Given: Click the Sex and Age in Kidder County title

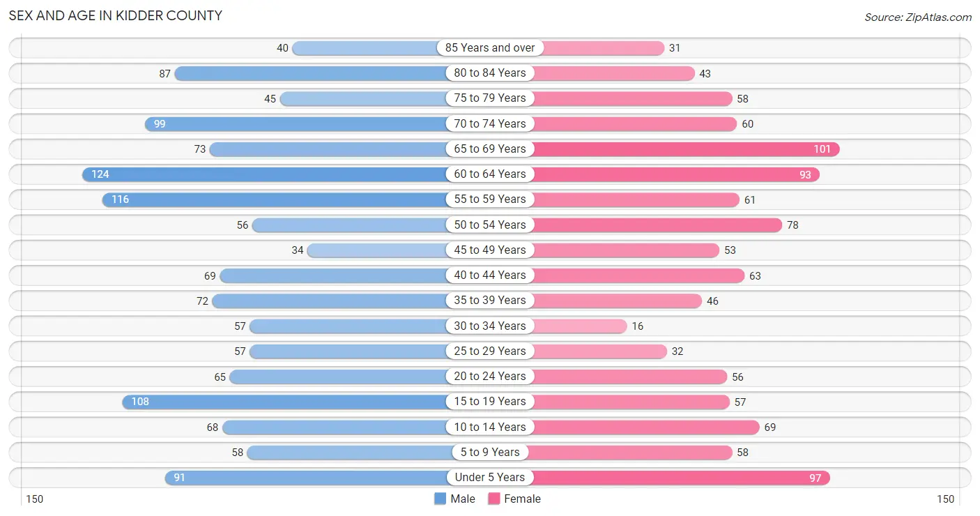Looking at the screenshot, I should [116, 15].
